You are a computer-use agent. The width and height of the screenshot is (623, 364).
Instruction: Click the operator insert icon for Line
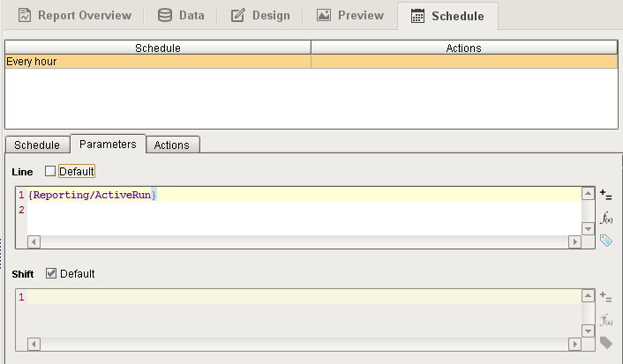605,194
